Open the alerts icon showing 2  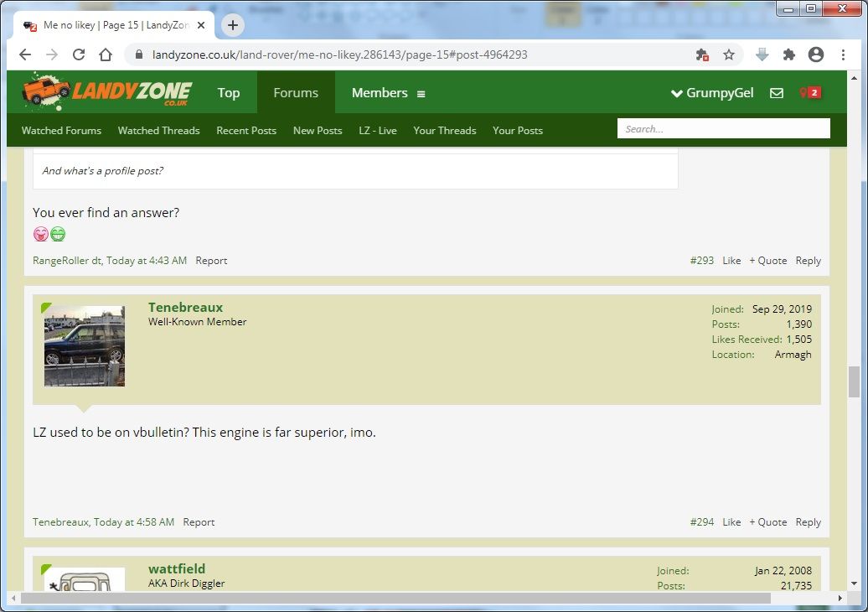coord(809,92)
